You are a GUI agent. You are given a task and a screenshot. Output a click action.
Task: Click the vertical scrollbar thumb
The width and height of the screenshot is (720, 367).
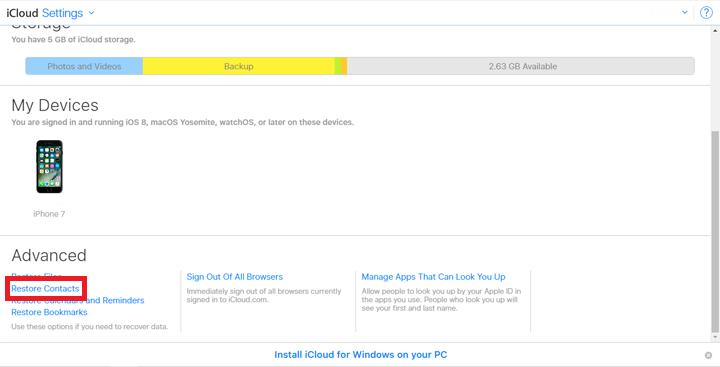pos(715,231)
